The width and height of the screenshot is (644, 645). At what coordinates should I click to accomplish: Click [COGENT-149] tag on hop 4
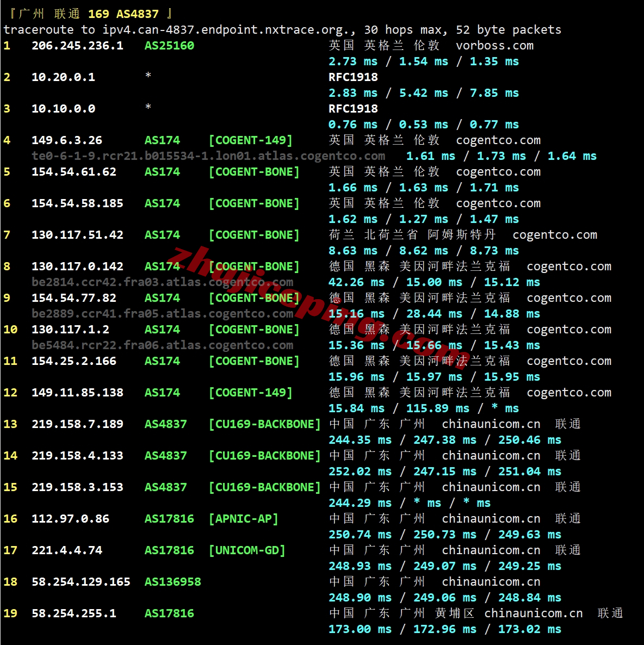tap(251, 140)
